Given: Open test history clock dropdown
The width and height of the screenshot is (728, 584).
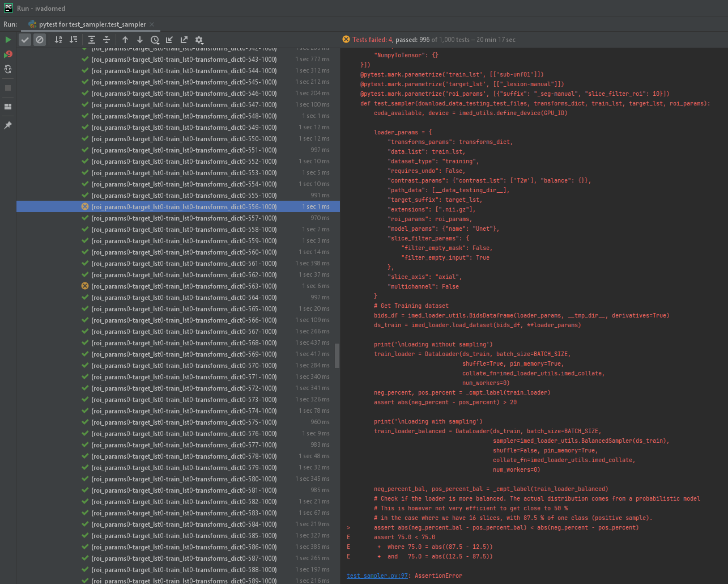Looking at the screenshot, I should tap(155, 40).
